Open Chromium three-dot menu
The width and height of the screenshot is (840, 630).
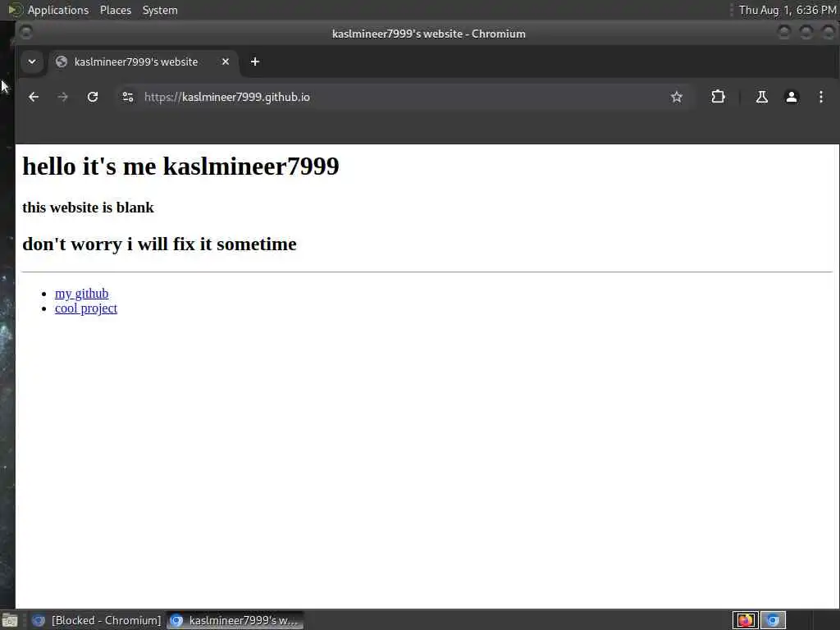(820, 97)
